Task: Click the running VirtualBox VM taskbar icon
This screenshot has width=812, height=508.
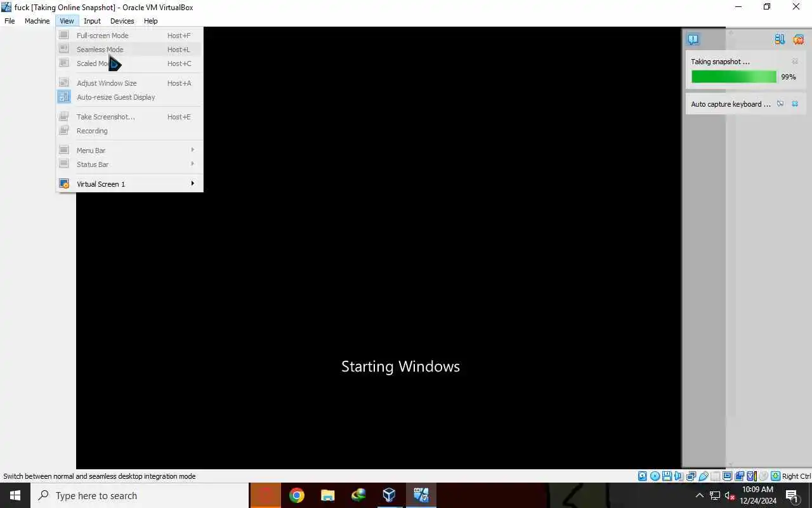Action: pos(421,495)
